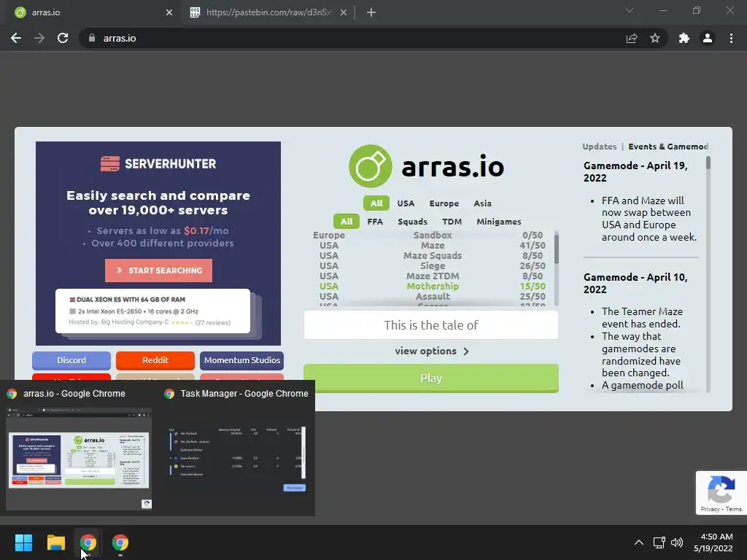Image resolution: width=747 pixels, height=560 pixels.
Task: Open network status tray icon
Action: 659,542
